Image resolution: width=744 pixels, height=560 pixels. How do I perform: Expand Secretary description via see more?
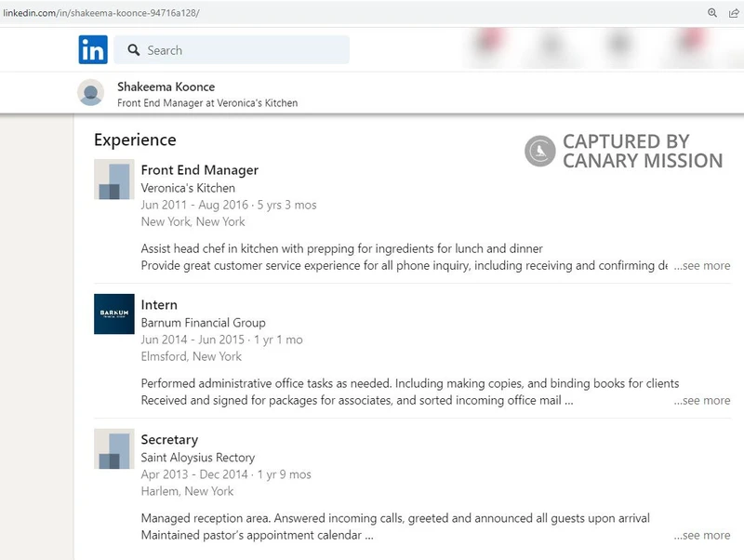tap(702, 535)
